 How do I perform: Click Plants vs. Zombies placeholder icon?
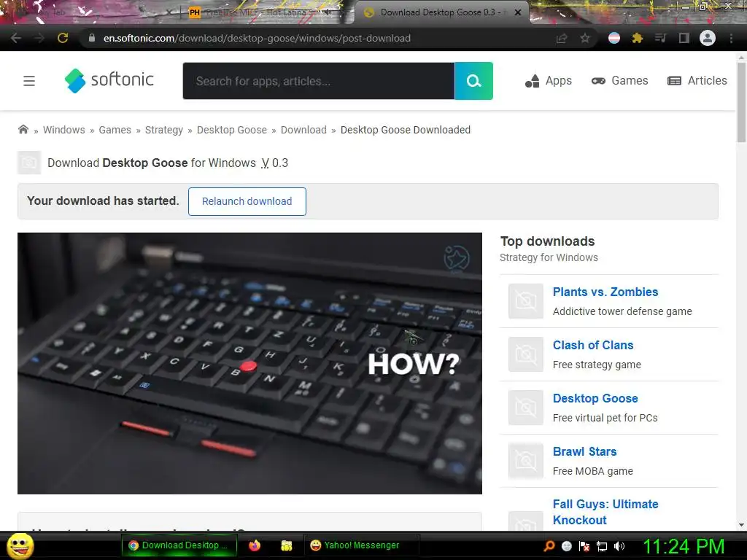[x=525, y=301]
